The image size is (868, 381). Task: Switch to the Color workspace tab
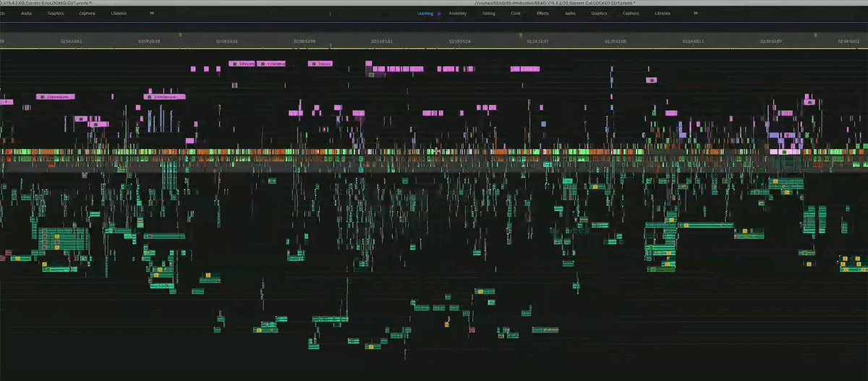click(516, 13)
